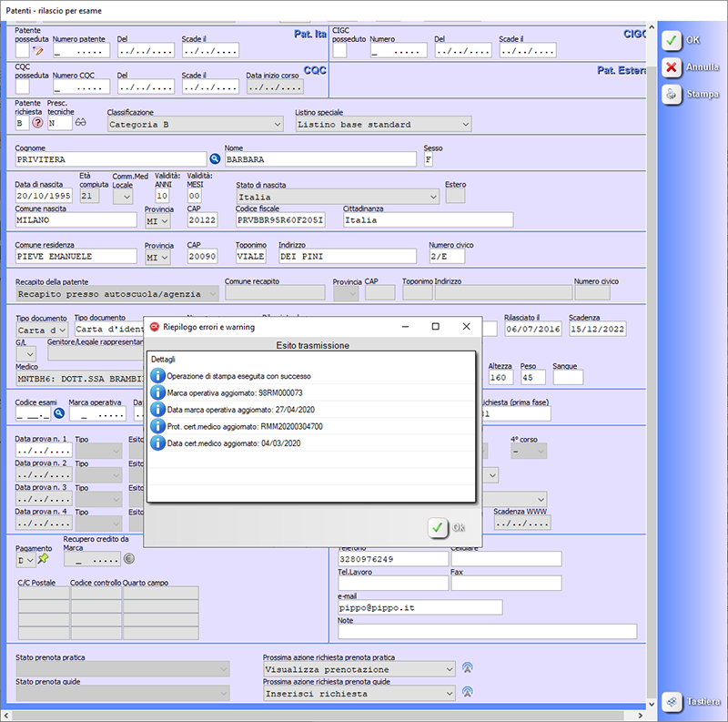
Task: Click the CIGC posseduto box
Action: (339, 51)
